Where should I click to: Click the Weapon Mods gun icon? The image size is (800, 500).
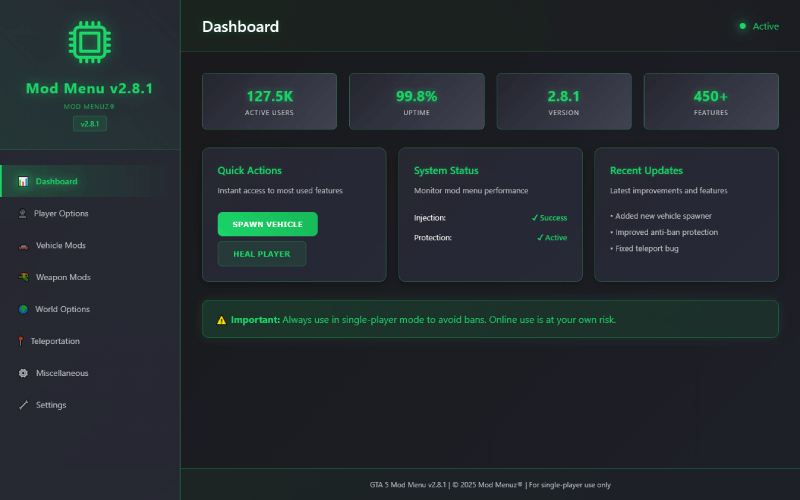coord(23,277)
